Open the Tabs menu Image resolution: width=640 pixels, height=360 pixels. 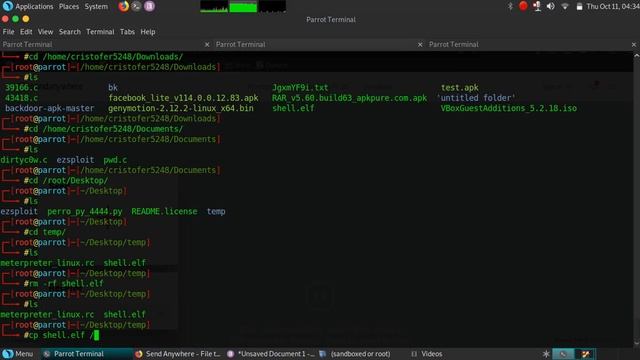tap(127, 32)
